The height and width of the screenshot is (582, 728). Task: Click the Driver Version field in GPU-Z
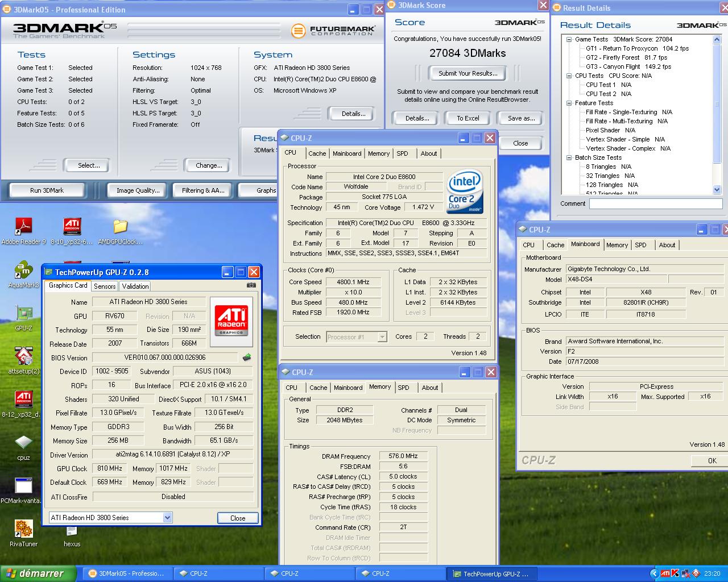[173, 455]
